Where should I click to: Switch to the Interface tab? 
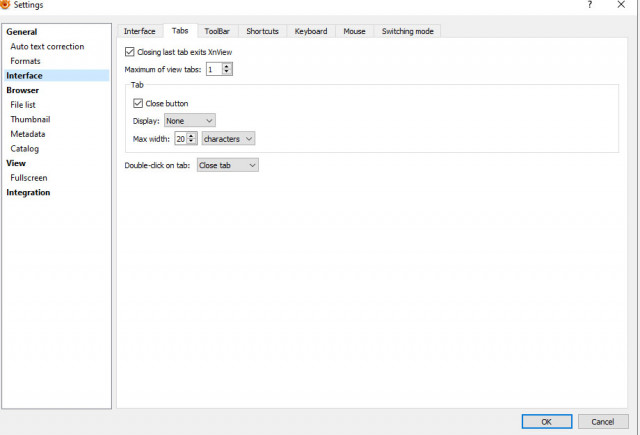pos(140,31)
